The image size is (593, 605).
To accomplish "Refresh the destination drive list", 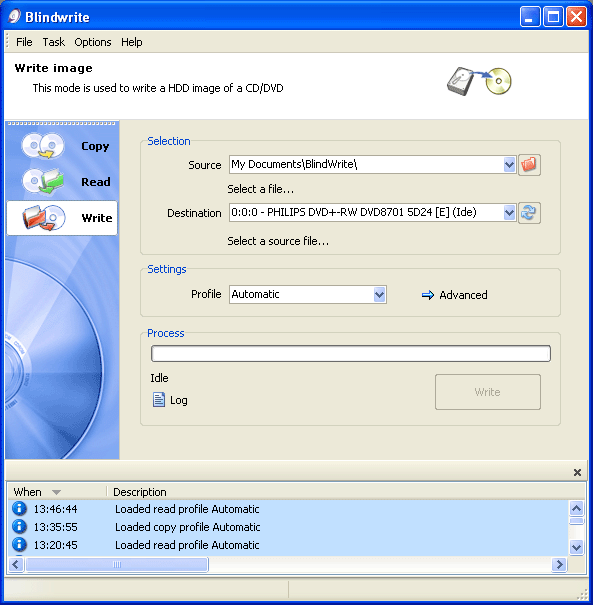I will [x=529, y=213].
